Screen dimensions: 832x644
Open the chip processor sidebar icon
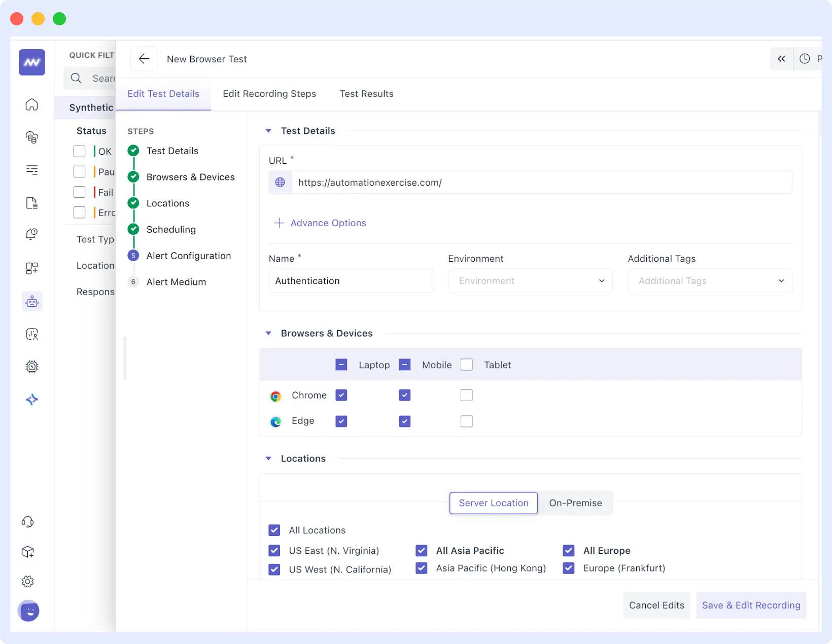tap(32, 367)
